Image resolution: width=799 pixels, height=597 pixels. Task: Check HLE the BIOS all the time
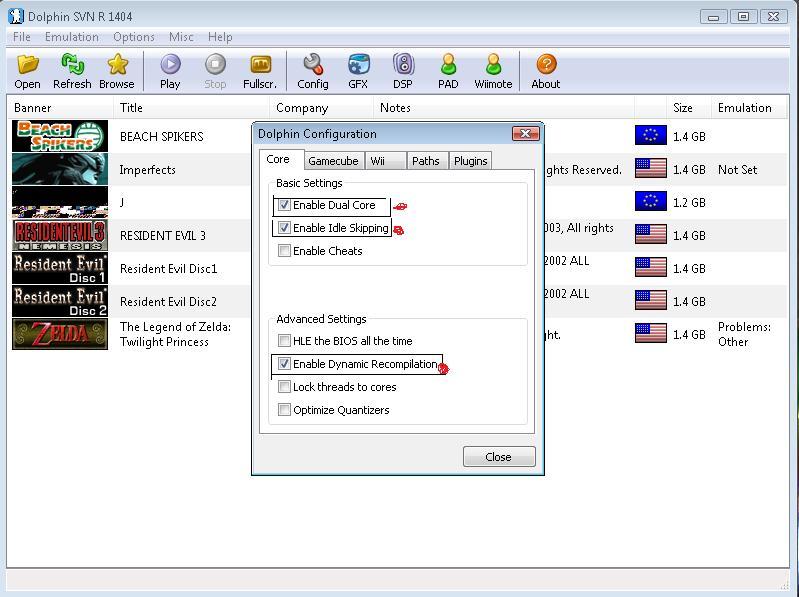pyautogui.click(x=284, y=341)
